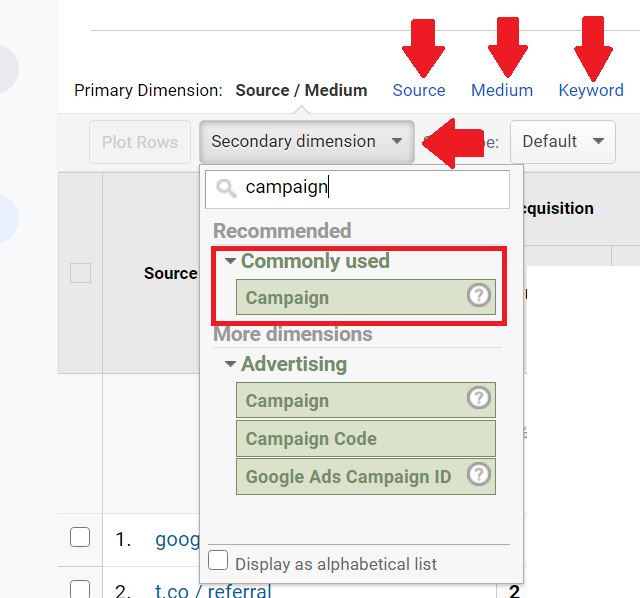640x598 pixels.
Task: Check the row 2 t.co referral checkbox
Action: (x=80, y=589)
